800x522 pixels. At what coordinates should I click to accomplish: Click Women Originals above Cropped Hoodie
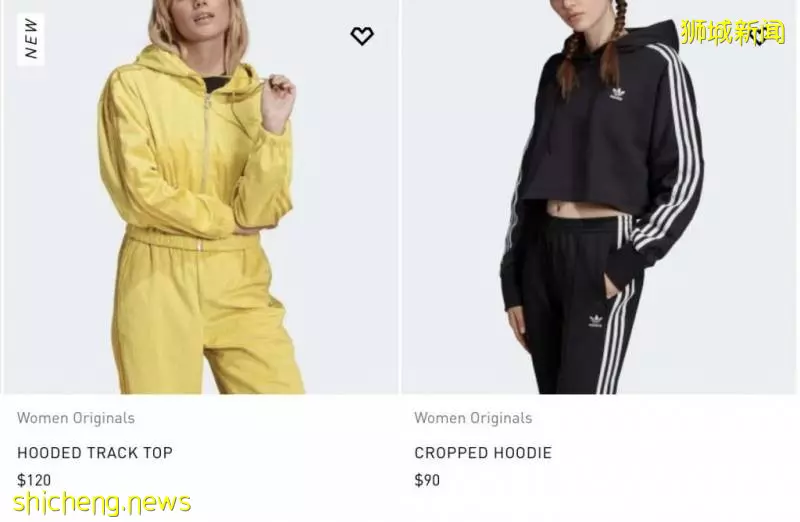pyautogui.click(x=473, y=418)
